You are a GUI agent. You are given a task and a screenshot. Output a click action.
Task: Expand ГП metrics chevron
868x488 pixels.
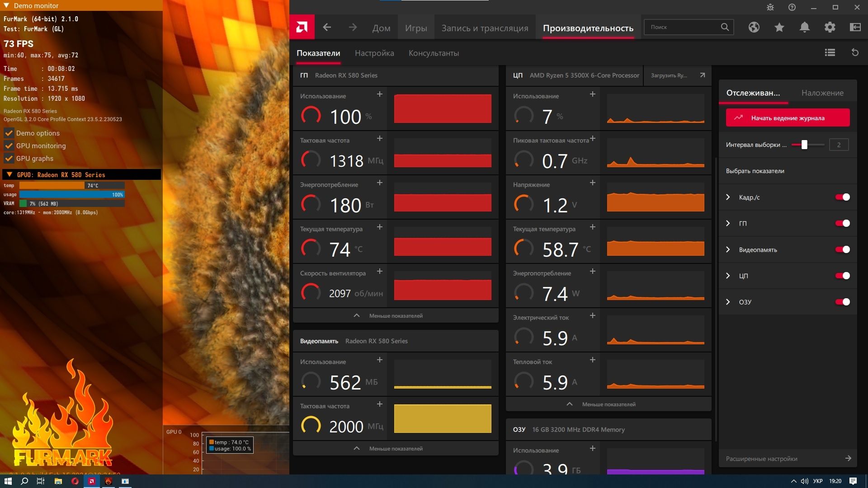pyautogui.click(x=728, y=223)
